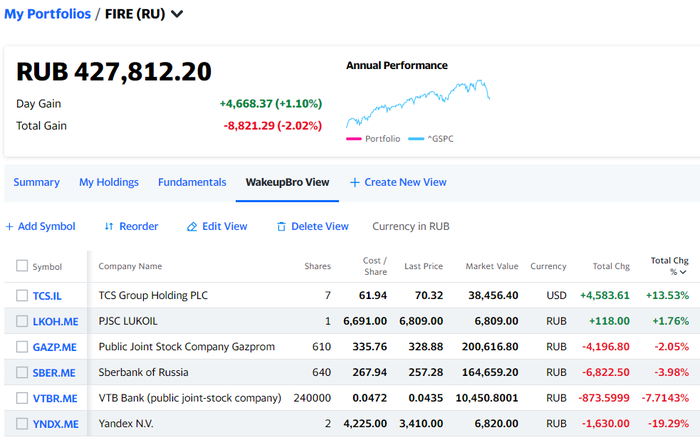700x440 pixels.
Task: Switch to the My Holdings tab
Action: [x=109, y=183]
